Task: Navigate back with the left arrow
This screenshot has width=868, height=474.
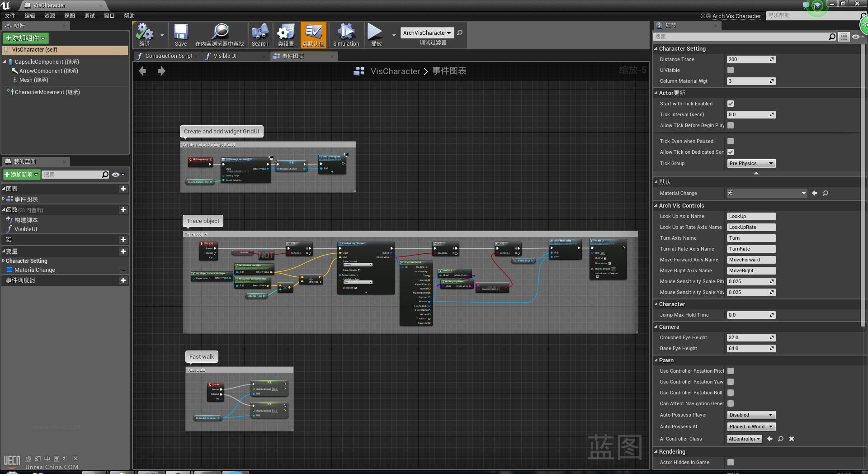Action: pos(143,71)
